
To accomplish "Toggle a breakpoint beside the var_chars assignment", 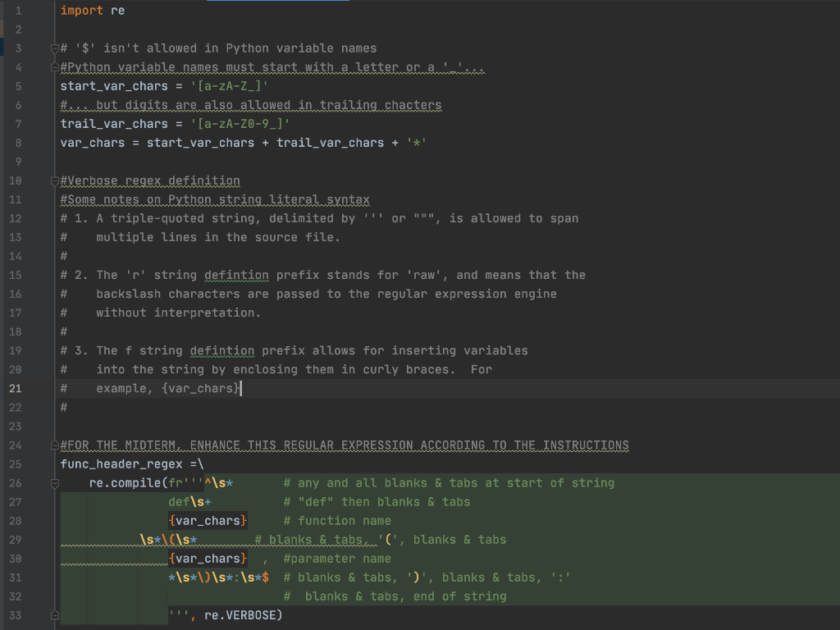I will coord(37,142).
